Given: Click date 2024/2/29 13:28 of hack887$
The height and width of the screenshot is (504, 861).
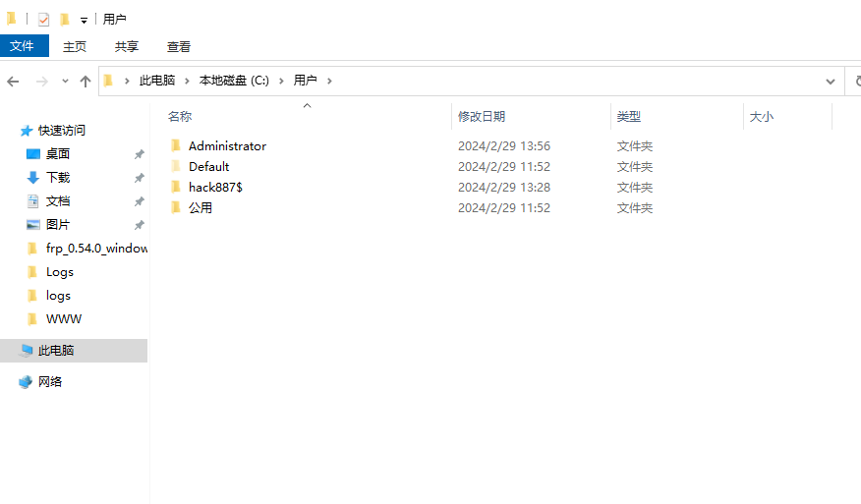Looking at the screenshot, I should click(x=504, y=188).
